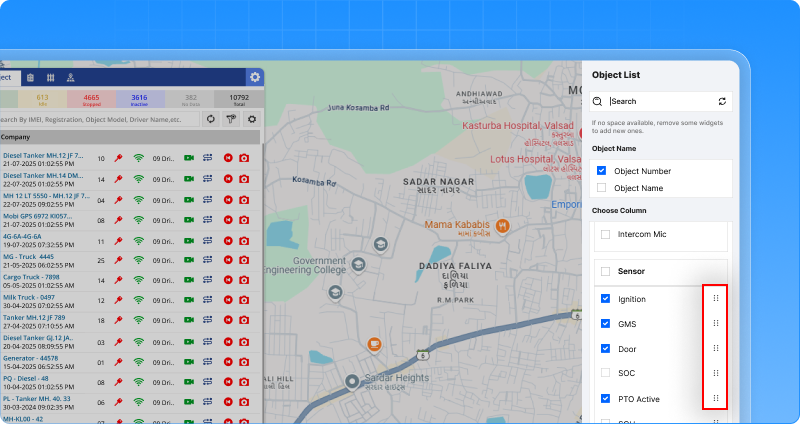Click refresh icon beside the IMEI search box
This screenshot has height=424, width=800.
(x=211, y=119)
